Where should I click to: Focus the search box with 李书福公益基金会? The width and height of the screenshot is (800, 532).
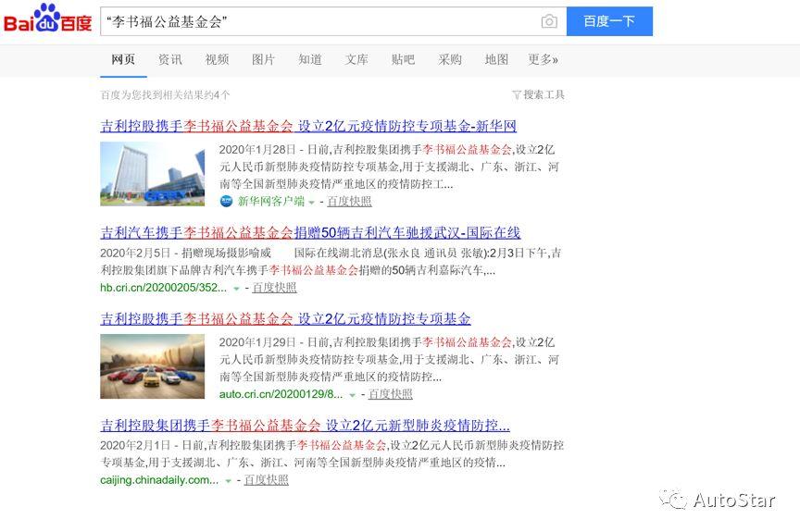tap(333, 21)
